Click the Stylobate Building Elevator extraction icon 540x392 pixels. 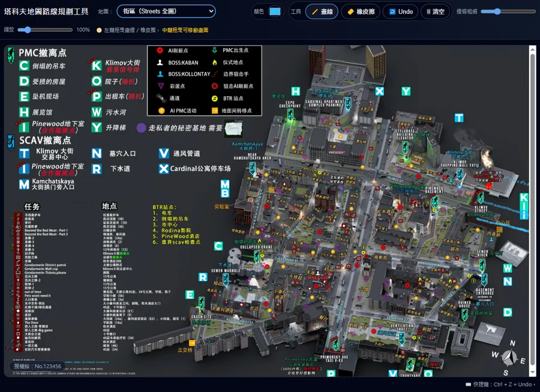(x=406, y=148)
